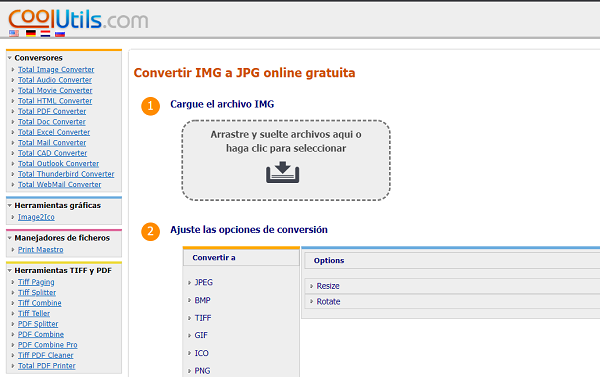Open the PDF Splitter link
The width and height of the screenshot is (600, 377).
click(38, 324)
